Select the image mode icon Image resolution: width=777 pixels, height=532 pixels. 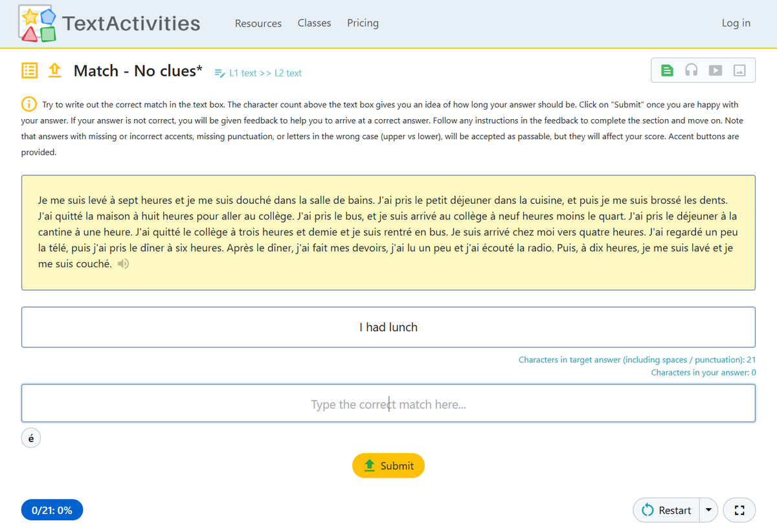click(739, 70)
